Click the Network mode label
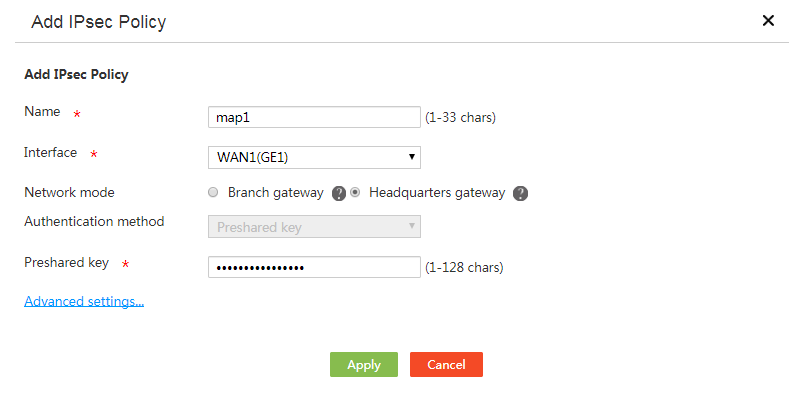Image resolution: width=799 pixels, height=399 pixels. [69, 193]
